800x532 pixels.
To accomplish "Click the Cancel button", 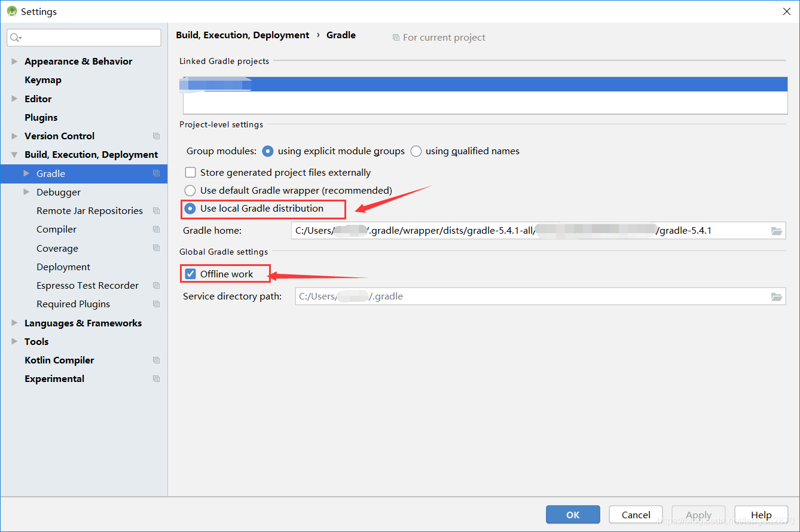I will [x=636, y=515].
